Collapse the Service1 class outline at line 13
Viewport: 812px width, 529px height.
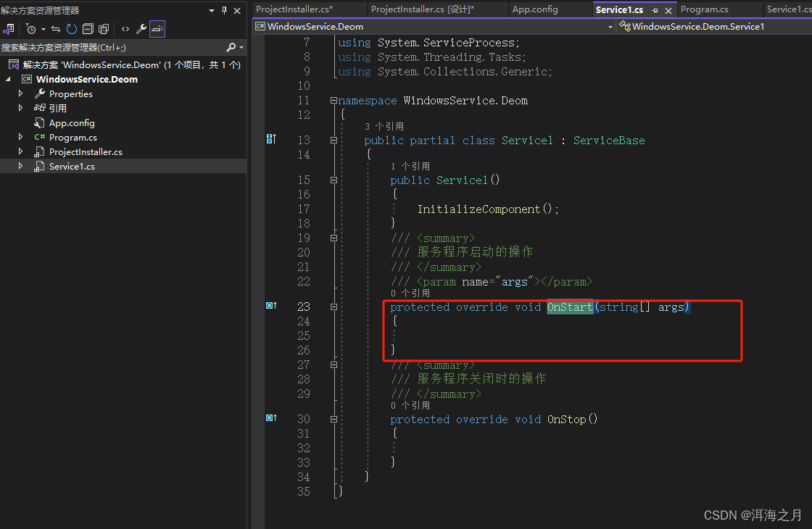click(334, 141)
